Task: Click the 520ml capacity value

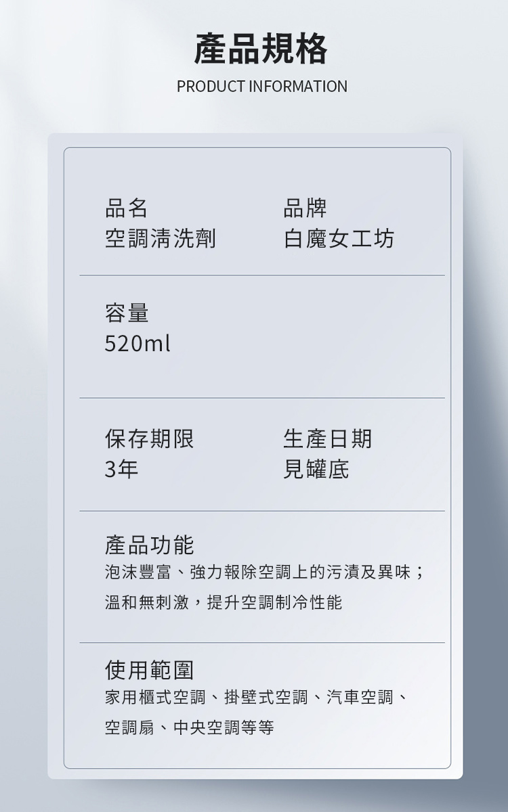Action: [x=137, y=344]
